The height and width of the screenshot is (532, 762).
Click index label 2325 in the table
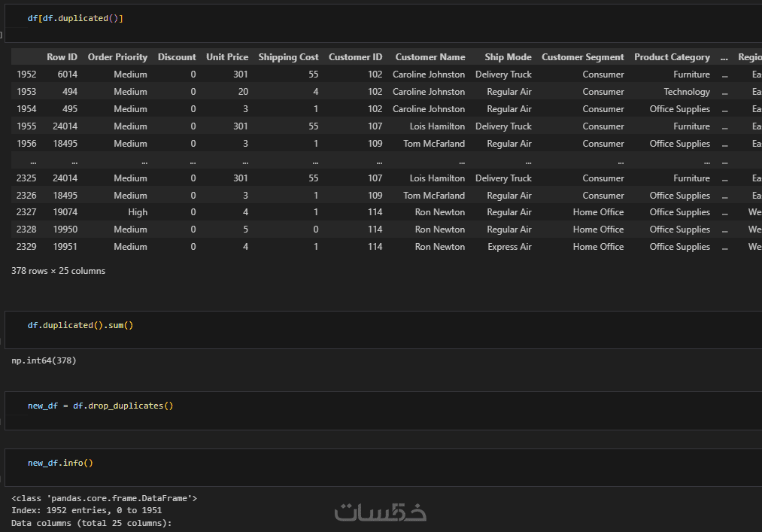coord(26,178)
